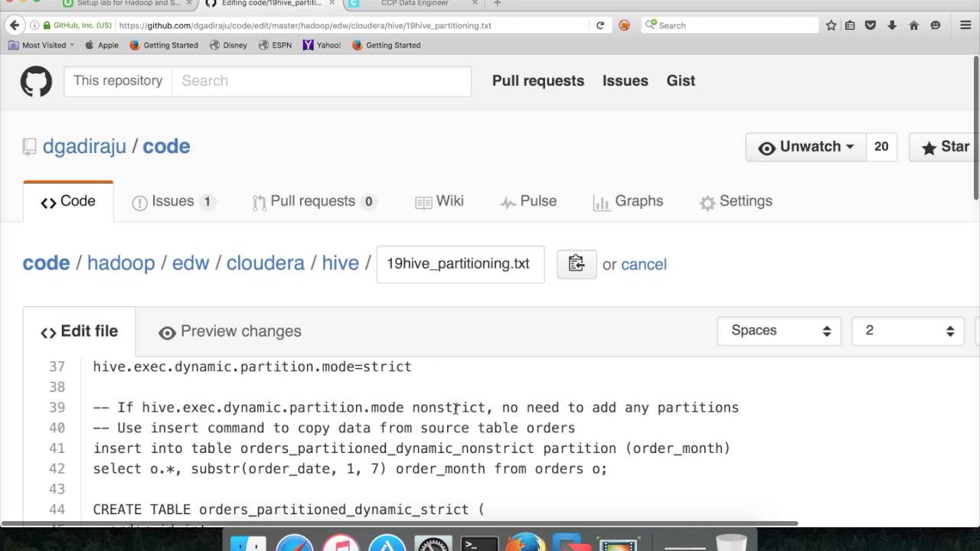Click the hadoop breadcrumb link
The height and width of the screenshot is (551, 980).
[x=121, y=263]
